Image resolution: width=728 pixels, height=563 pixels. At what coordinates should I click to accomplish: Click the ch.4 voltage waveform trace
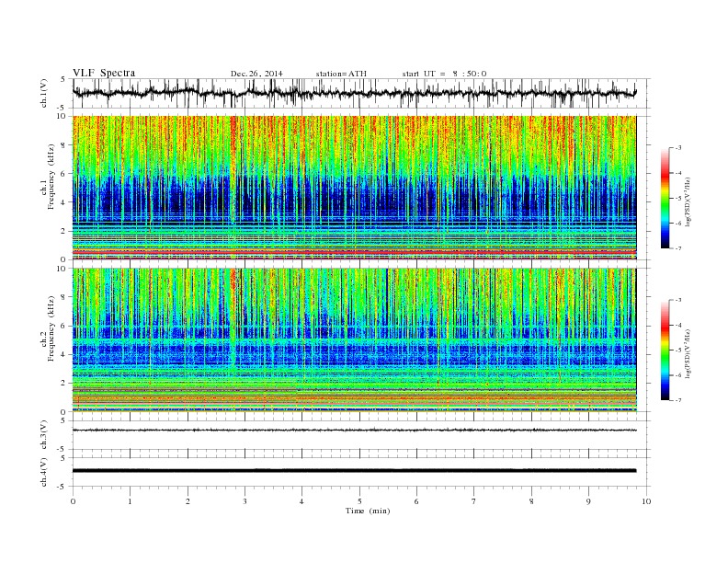point(354,471)
